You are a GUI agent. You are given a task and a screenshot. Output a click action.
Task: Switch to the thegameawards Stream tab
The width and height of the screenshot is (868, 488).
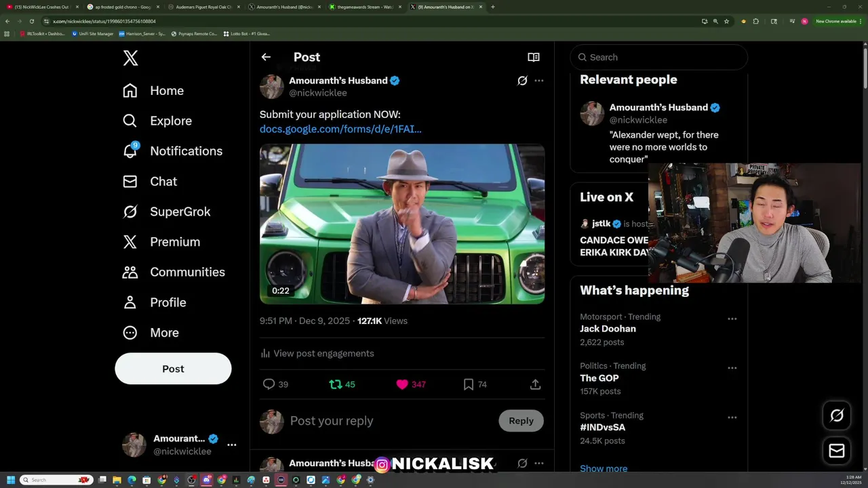click(x=365, y=7)
